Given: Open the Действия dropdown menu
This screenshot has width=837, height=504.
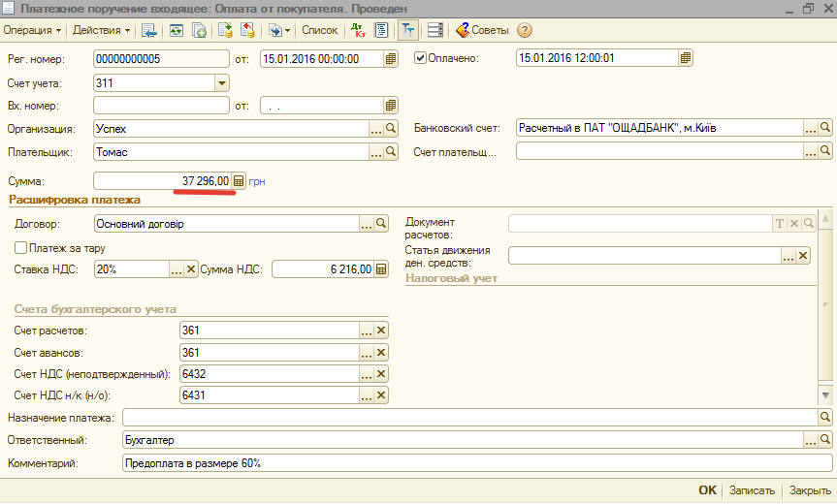Looking at the screenshot, I should pyautogui.click(x=102, y=30).
